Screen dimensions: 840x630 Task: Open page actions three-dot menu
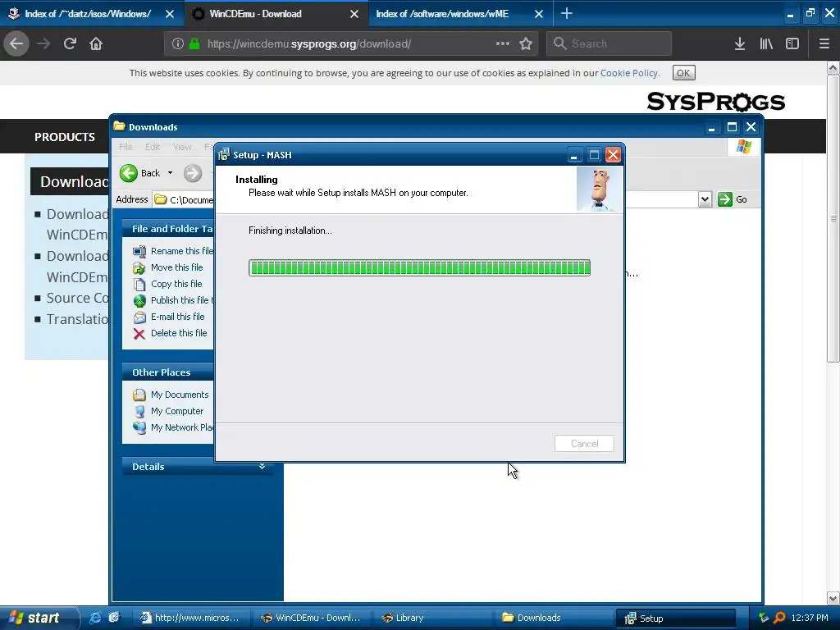click(x=503, y=43)
